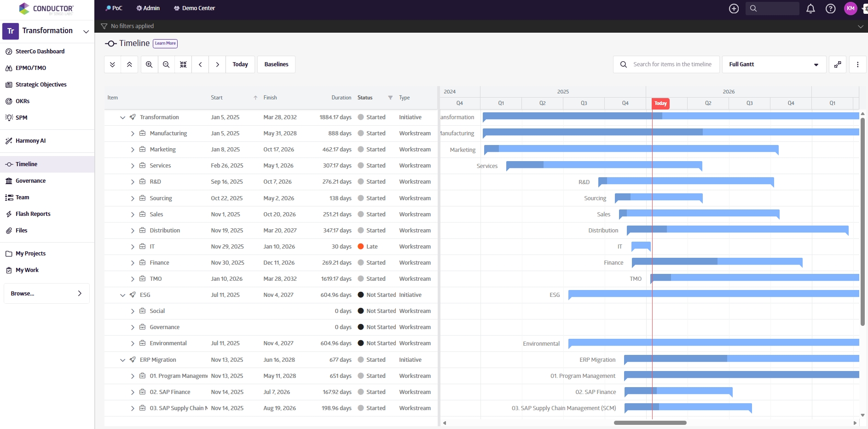
Task: Click the vertical timeline scrollbar
Action: point(862,221)
